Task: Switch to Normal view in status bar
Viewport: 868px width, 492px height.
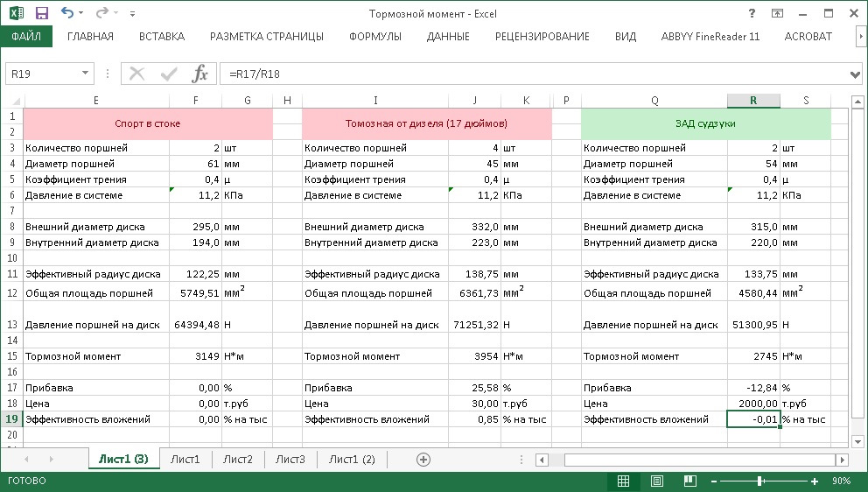Action: [623, 481]
